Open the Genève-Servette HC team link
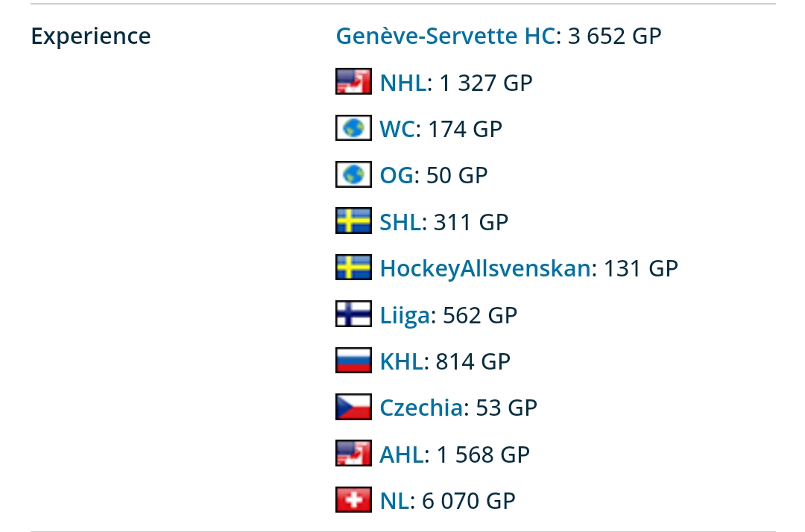Screen dimensions: 805x532 click(446, 36)
